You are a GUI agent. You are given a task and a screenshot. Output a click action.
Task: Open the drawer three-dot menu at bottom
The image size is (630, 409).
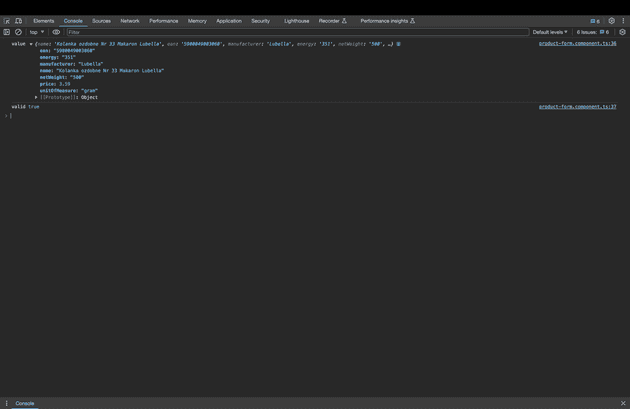[x=6, y=403]
